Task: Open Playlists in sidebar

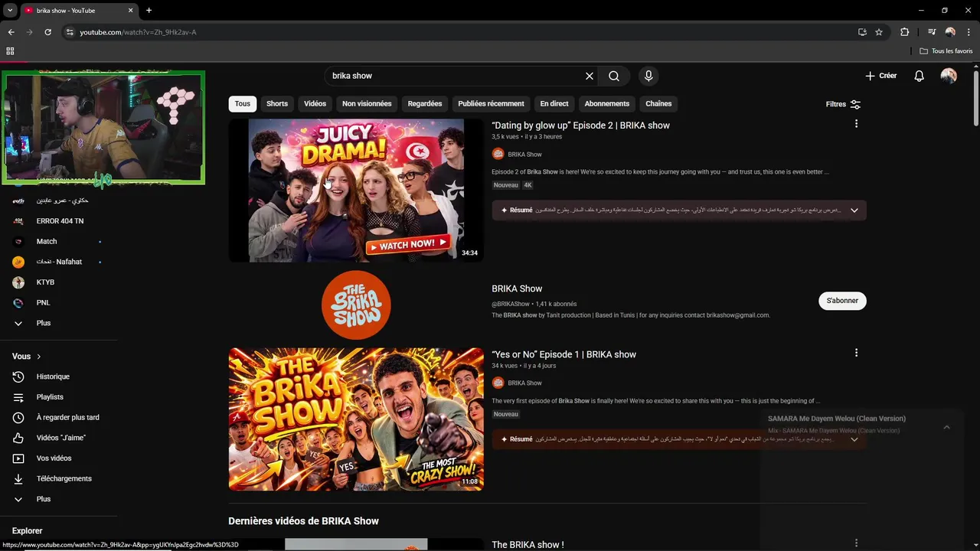Action: (50, 397)
